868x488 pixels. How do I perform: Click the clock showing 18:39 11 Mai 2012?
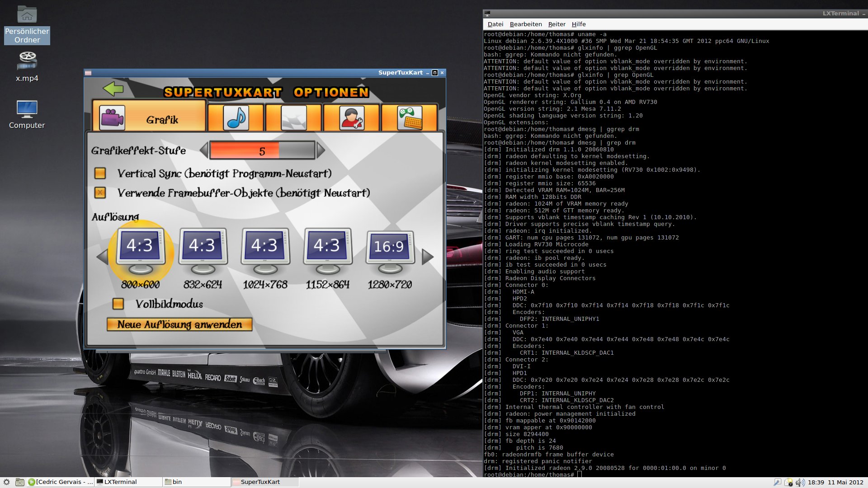point(835,482)
